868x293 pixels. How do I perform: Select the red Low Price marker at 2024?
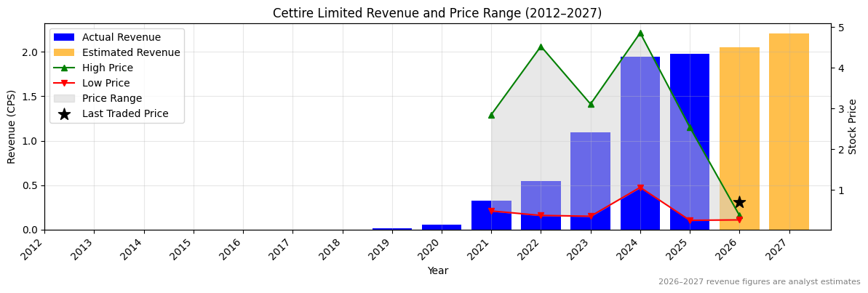tap(640, 188)
